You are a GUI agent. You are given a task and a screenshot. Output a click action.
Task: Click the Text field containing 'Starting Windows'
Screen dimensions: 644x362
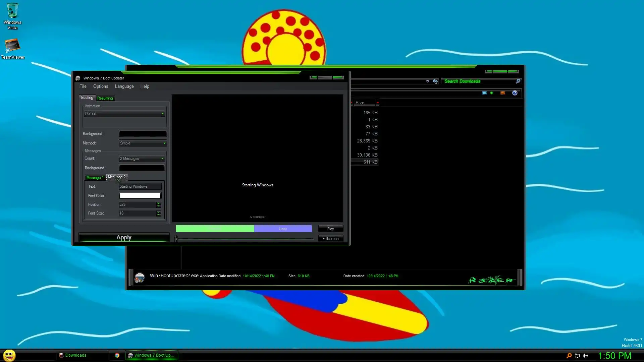point(140,186)
